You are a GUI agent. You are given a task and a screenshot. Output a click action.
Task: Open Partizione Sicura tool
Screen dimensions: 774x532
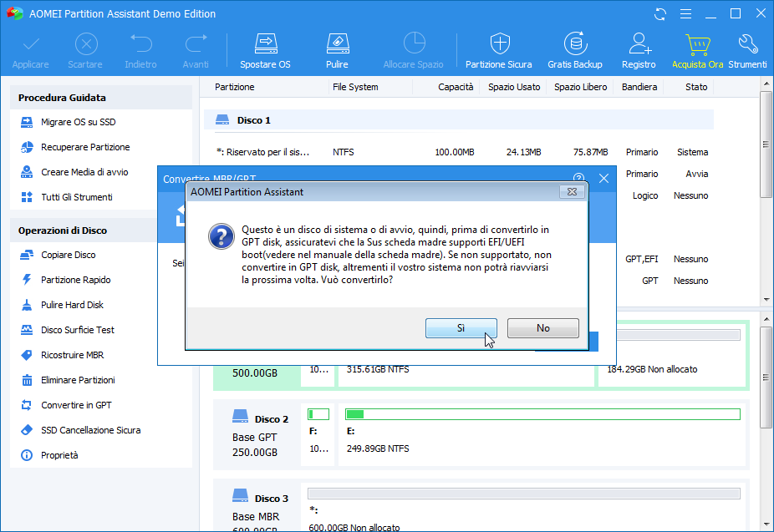coord(499,51)
